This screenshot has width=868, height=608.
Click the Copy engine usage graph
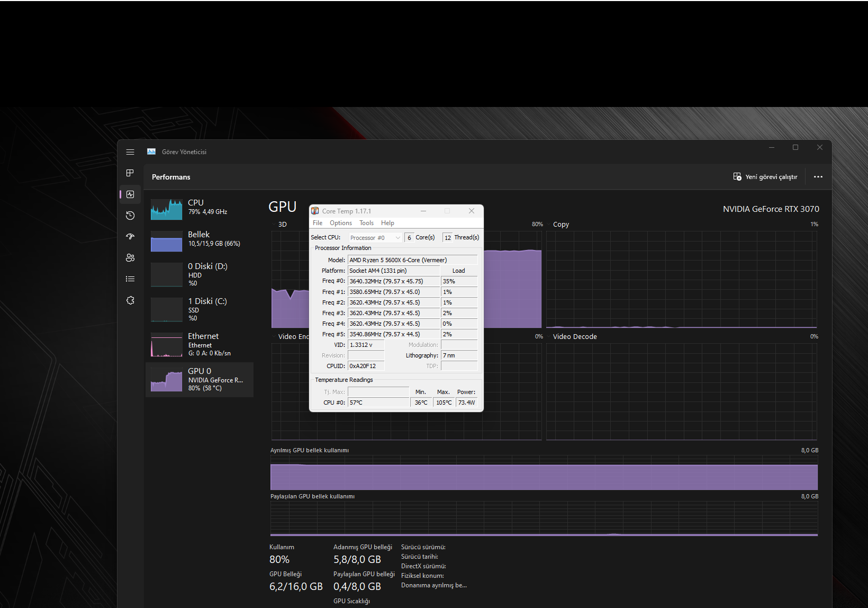point(682,279)
